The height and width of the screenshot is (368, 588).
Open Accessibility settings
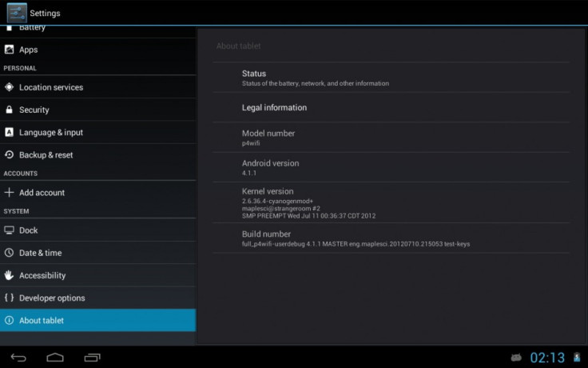[x=98, y=275]
